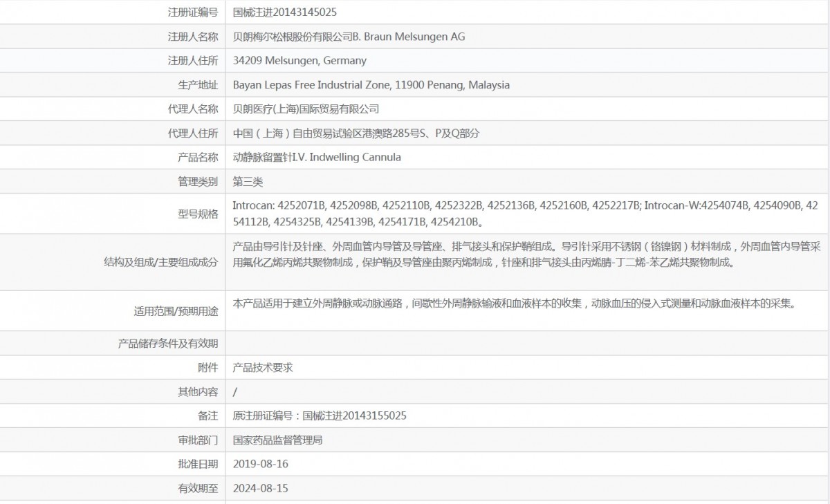Viewport: 830px width, 504px height.
Task: Select the intended use description 本产品适用于
Action: 515,303
